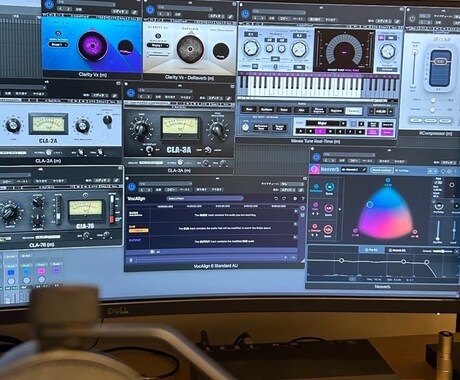This screenshot has height=380, width=460.
Task: Adjust Neoverb Dry/Wet vertical slider
Action: [438, 231]
